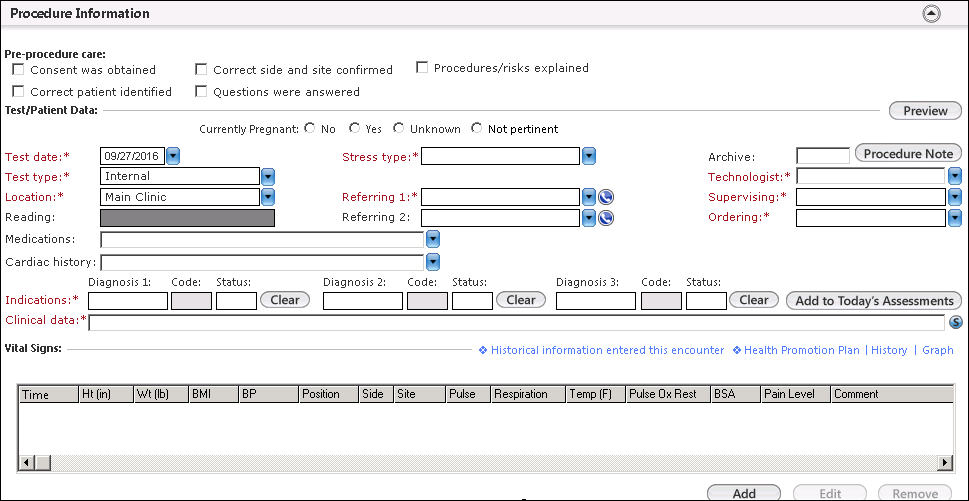
Task: Click the Time column header
Action: click(49, 394)
